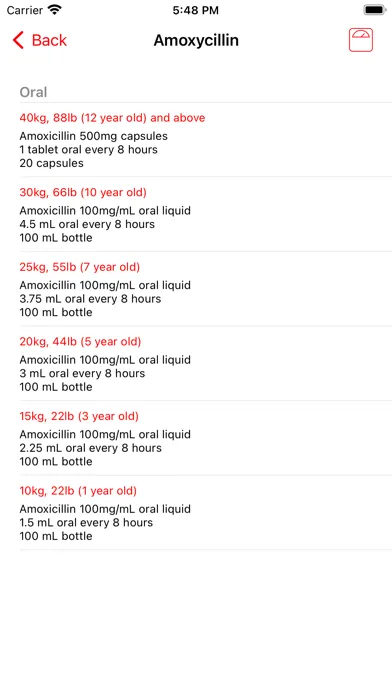Tap the battery indicator icon
Screen dimensions: 392x696
pos(375,10)
